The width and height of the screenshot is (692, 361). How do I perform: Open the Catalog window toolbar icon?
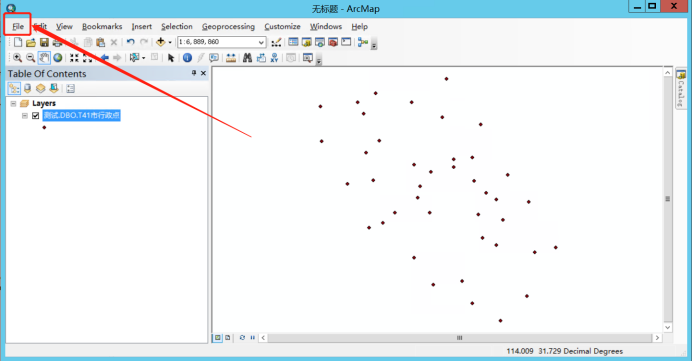point(307,42)
